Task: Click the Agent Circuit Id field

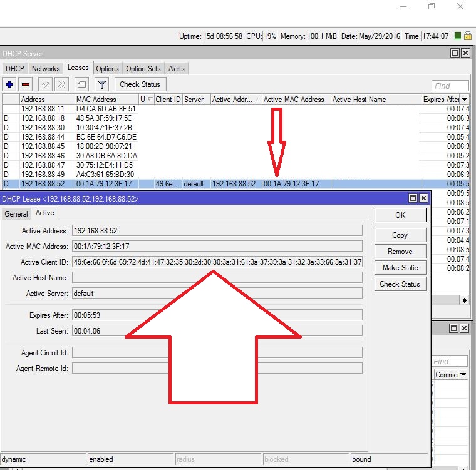Action: pos(217,352)
